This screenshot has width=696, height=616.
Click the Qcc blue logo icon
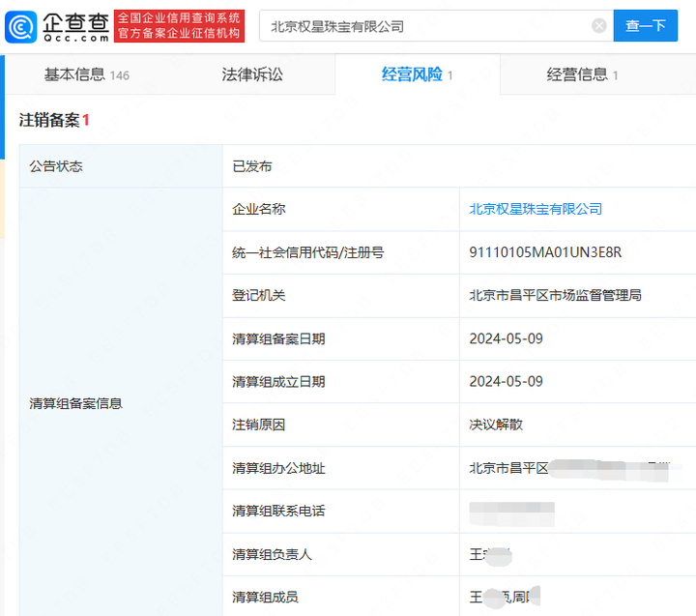point(21,27)
